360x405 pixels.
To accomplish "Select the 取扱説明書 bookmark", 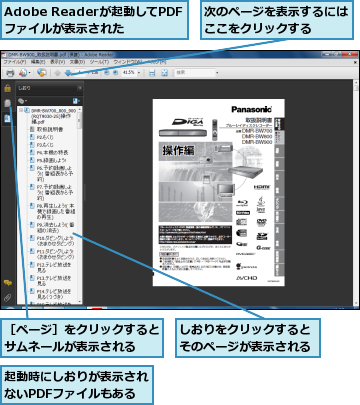I will (x=50, y=129).
